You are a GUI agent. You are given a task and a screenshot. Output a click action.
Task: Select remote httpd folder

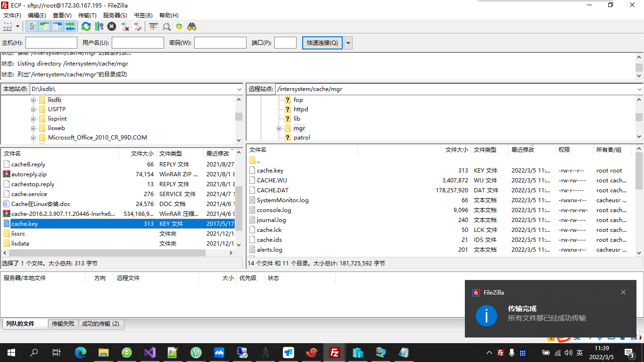point(301,109)
